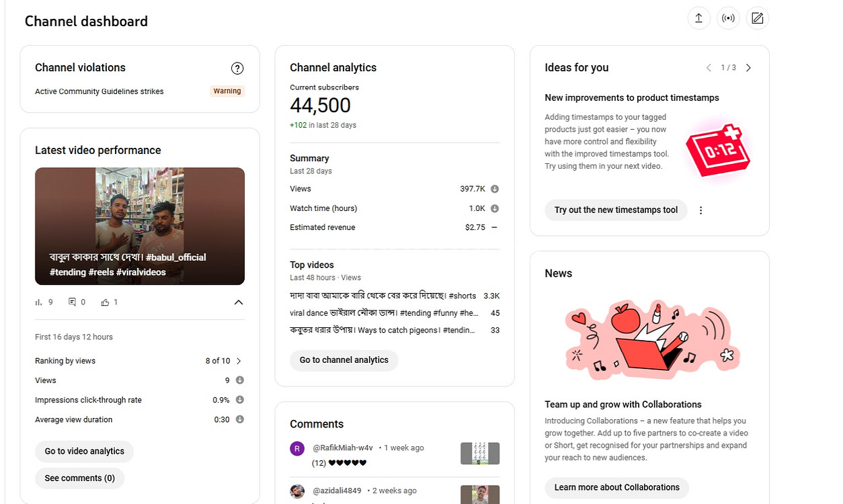Click the Go live broadcast icon
Image resolution: width=843 pixels, height=504 pixels.
tap(728, 18)
